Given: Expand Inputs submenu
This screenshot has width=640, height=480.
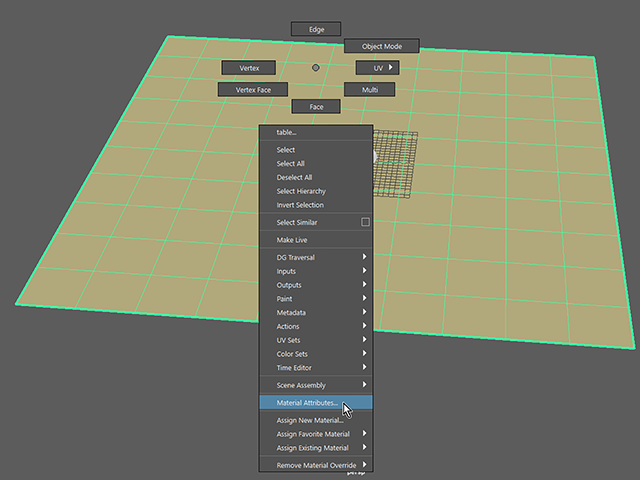Looking at the screenshot, I should coord(316,271).
